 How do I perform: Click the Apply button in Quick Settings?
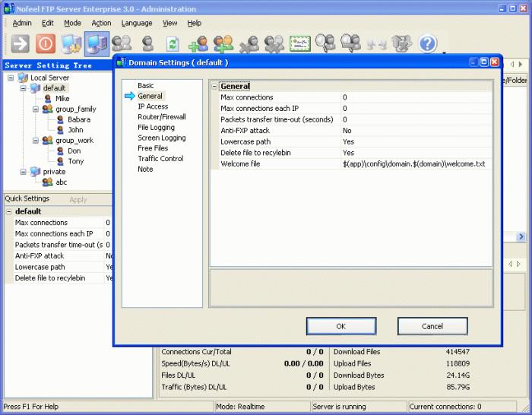coord(78,200)
